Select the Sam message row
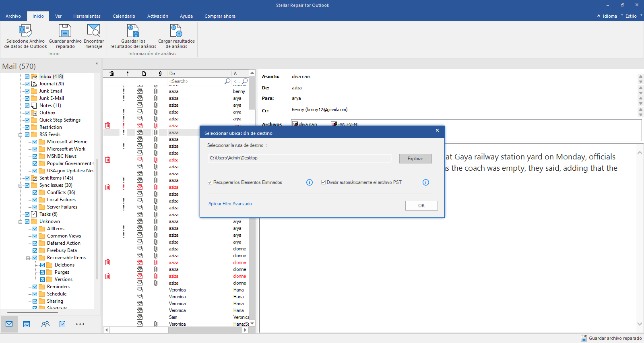Screen dimensions: 644x343 click(x=176, y=317)
